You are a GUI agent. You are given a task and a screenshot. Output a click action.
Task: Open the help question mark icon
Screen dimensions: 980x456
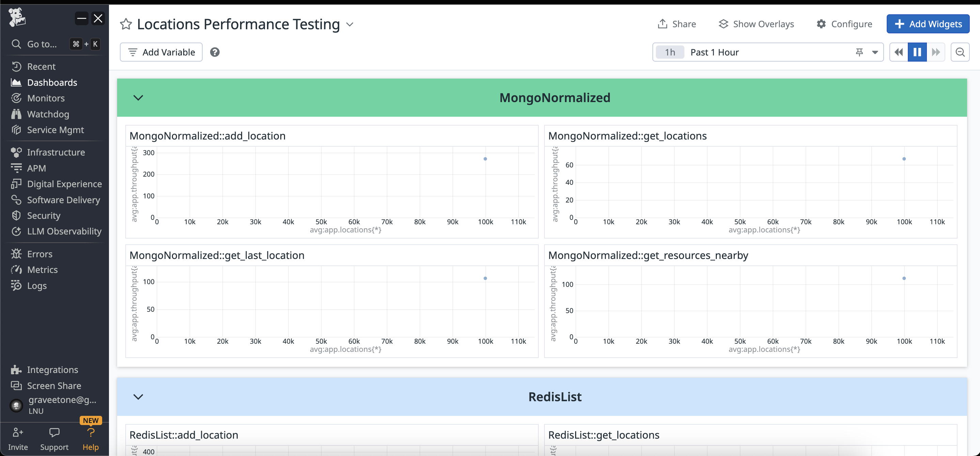click(215, 52)
